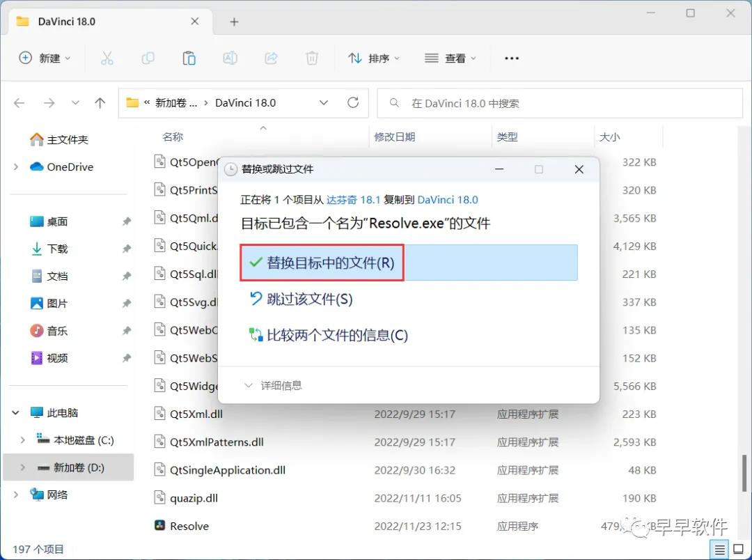Expand the 本地磁盘 (C:) node
Screen dimensions: 752x560
click(x=22, y=440)
